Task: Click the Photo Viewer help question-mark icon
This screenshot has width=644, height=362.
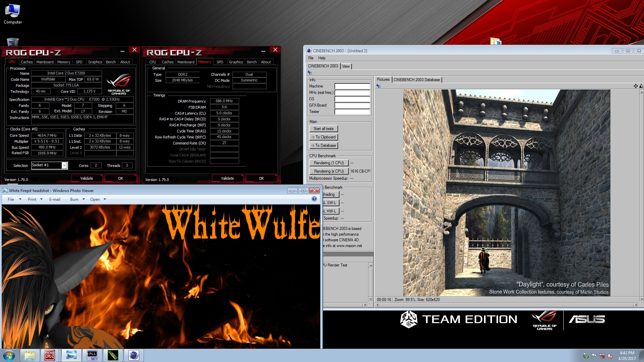Action: click(314, 199)
